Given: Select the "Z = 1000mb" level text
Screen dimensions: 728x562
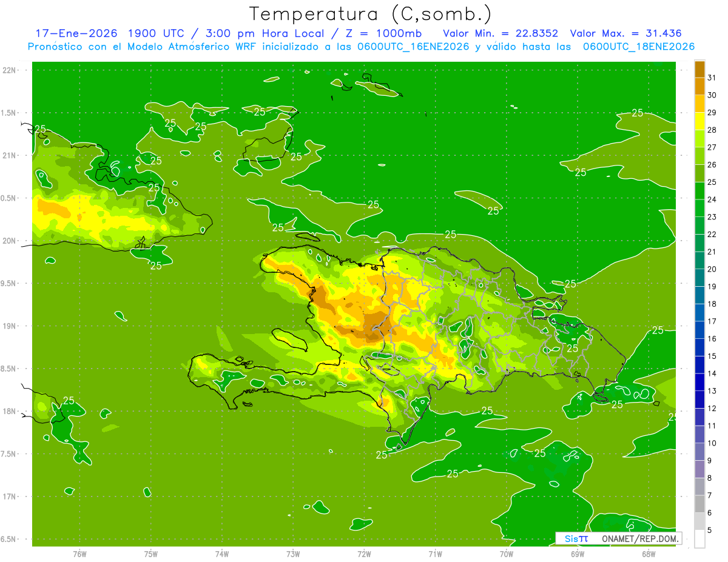Looking at the screenshot, I should coord(383,33).
